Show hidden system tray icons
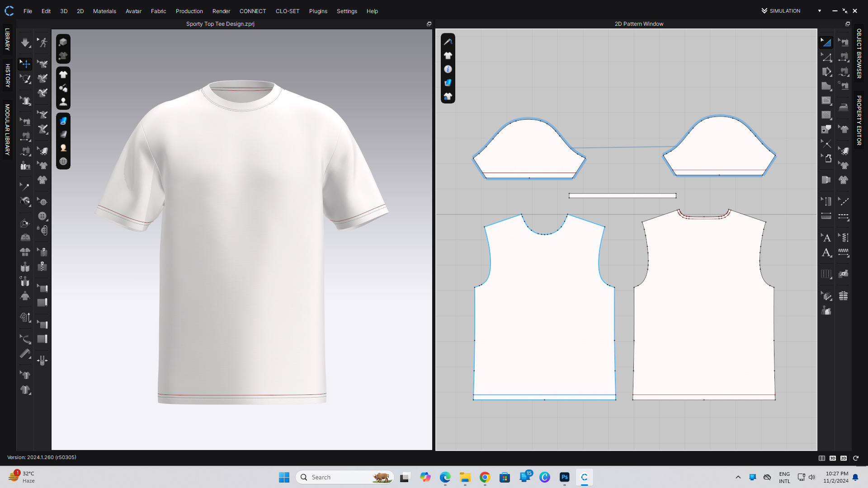Screen dimensions: 868x488 [738, 477]
